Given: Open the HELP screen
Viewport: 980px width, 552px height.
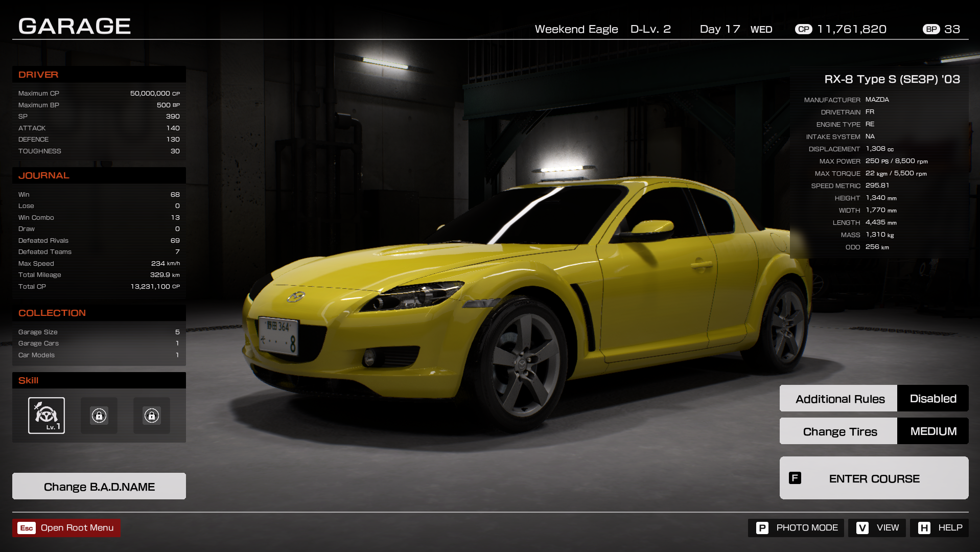Looking at the screenshot, I should point(939,528).
